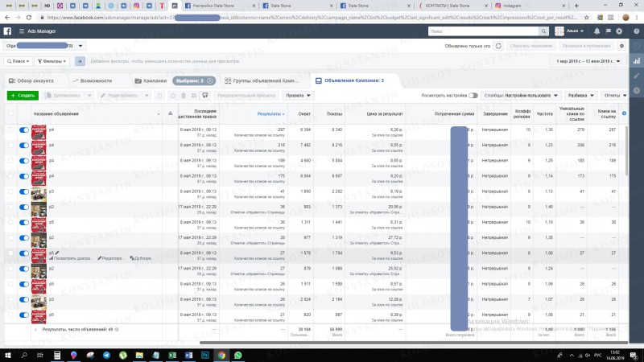Click the people icon in toolbar
The image size is (644, 362).
[x=194, y=96]
